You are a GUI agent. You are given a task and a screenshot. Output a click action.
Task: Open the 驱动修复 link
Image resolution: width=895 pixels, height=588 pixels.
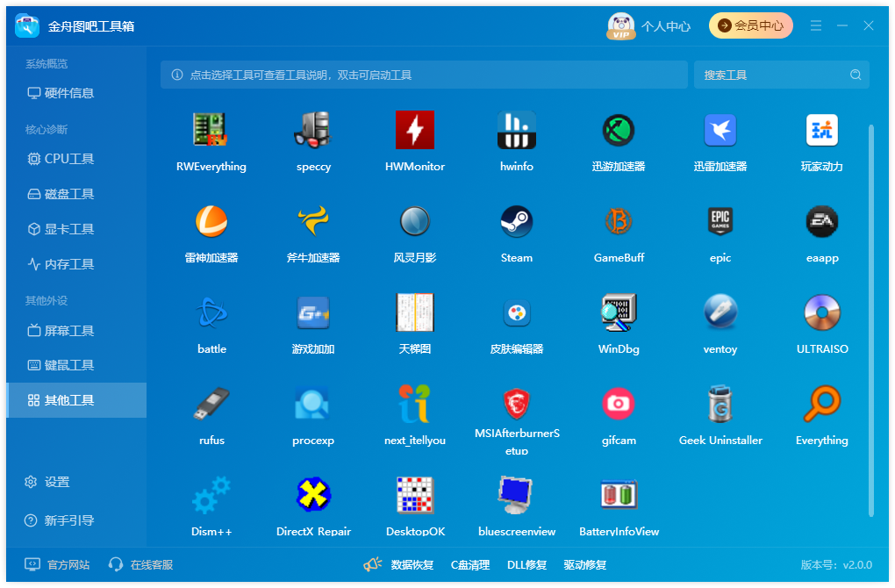(x=585, y=565)
